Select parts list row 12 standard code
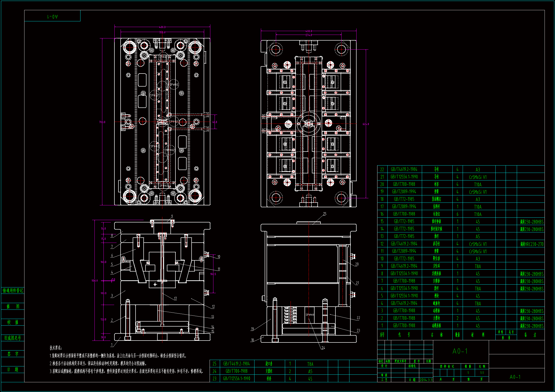 404,244
